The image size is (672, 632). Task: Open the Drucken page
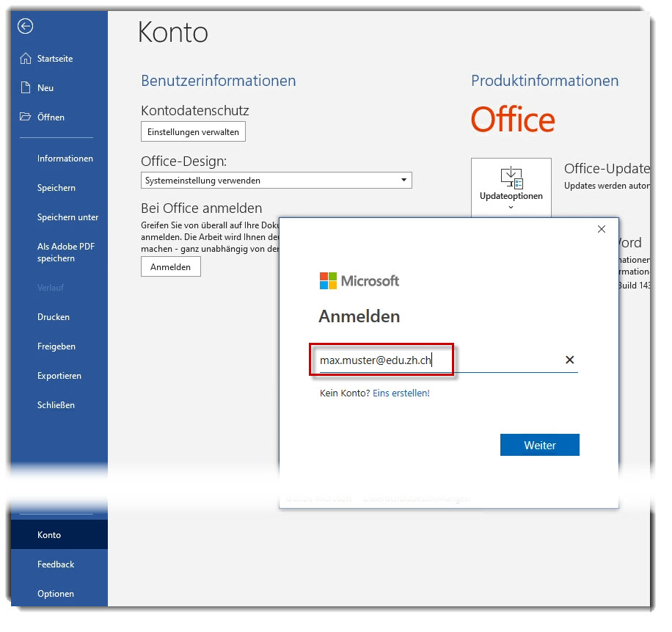[x=54, y=317]
